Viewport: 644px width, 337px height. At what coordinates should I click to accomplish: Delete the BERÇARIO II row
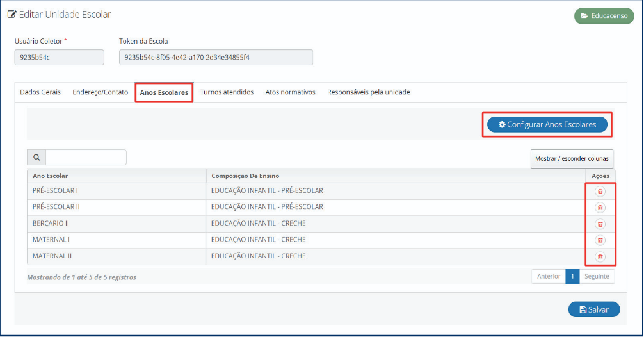pyautogui.click(x=600, y=224)
